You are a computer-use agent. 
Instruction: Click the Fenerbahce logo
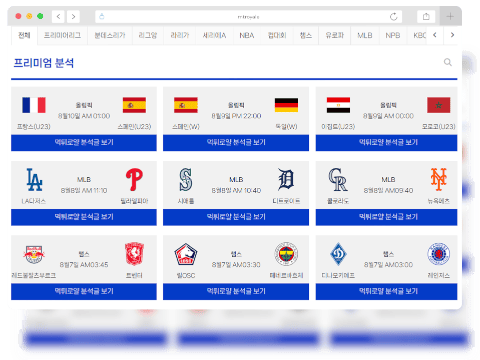[x=286, y=254]
